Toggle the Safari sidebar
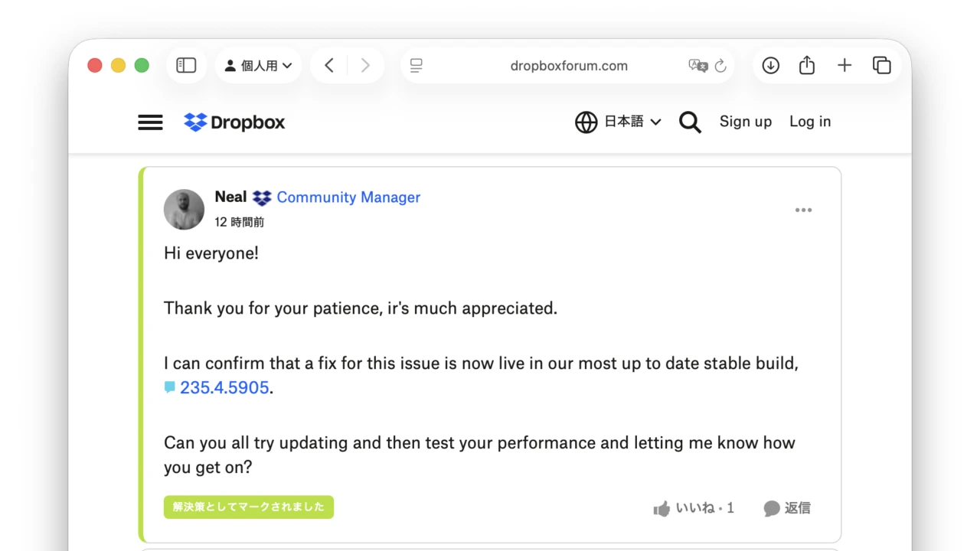Viewport: 980px width, 551px height. 186,65
